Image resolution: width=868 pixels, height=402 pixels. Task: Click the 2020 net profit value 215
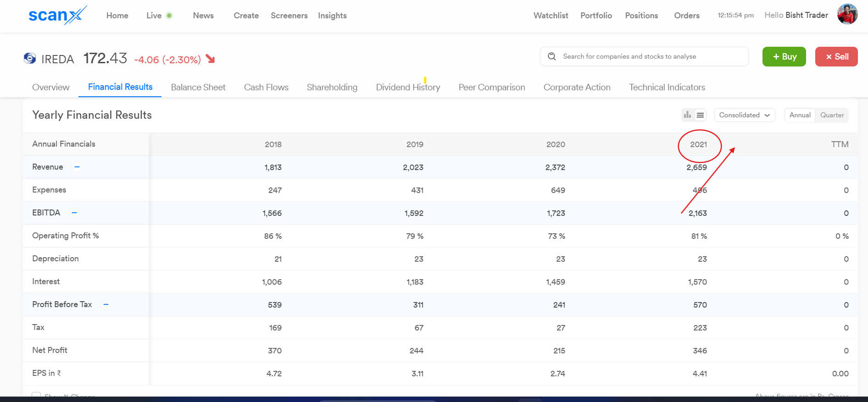[559, 351]
